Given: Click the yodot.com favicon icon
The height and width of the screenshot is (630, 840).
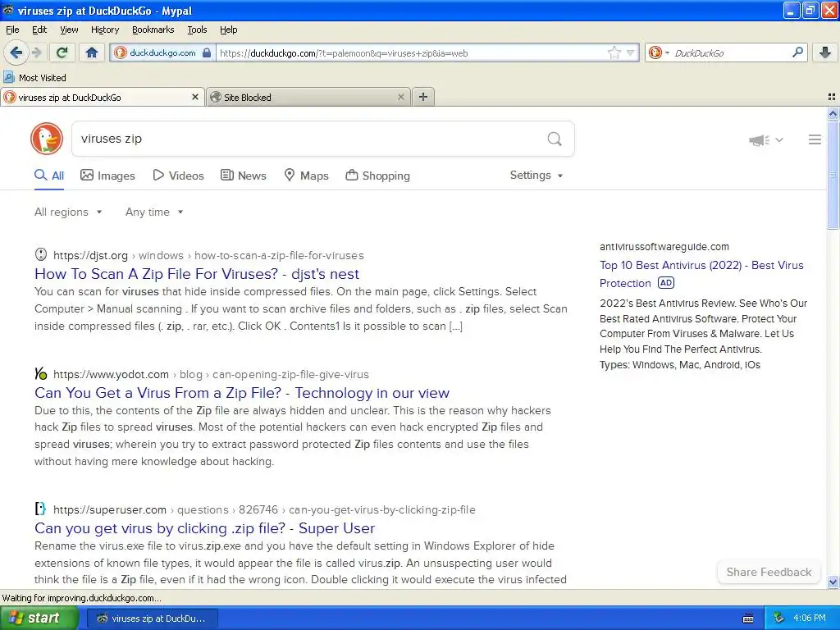Looking at the screenshot, I should [x=41, y=373].
